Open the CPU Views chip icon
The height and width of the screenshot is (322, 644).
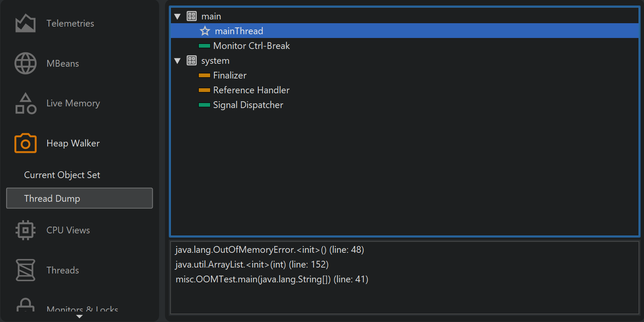click(25, 230)
